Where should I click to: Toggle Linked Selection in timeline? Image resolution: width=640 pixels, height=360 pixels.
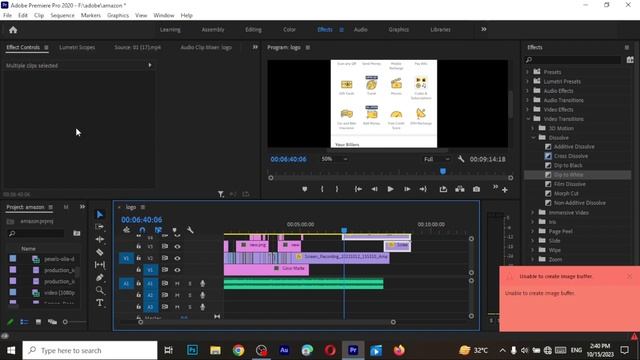click(158, 230)
